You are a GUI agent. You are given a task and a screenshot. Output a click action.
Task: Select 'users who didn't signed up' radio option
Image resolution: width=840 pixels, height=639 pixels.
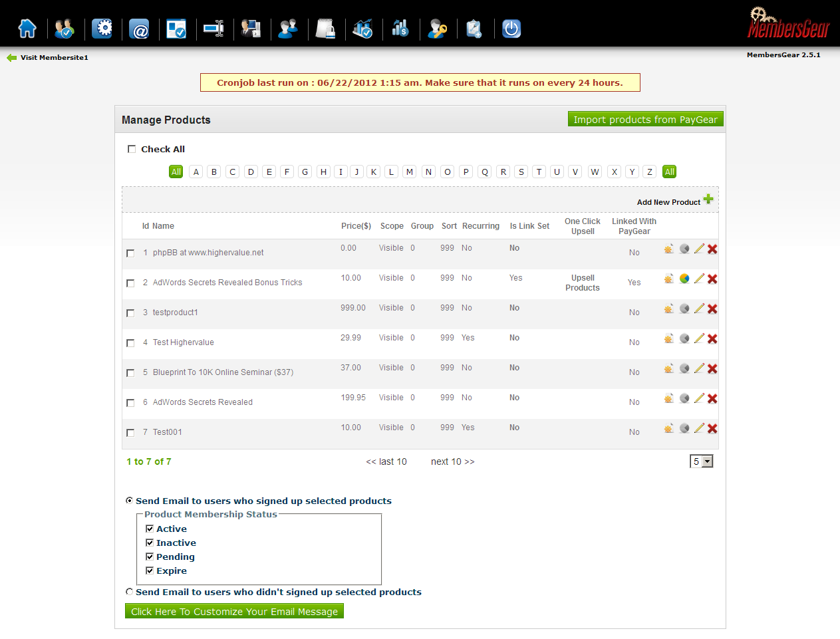point(129,592)
